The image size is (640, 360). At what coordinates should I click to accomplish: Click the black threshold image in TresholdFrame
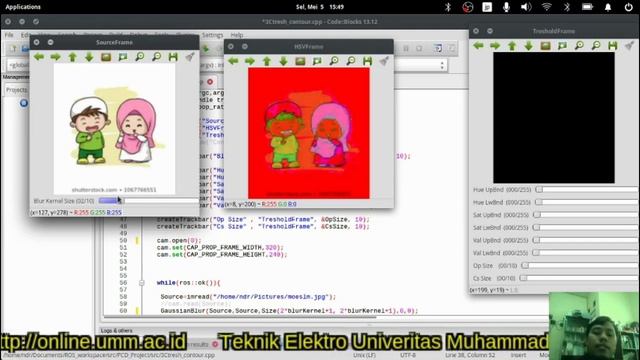click(x=554, y=118)
